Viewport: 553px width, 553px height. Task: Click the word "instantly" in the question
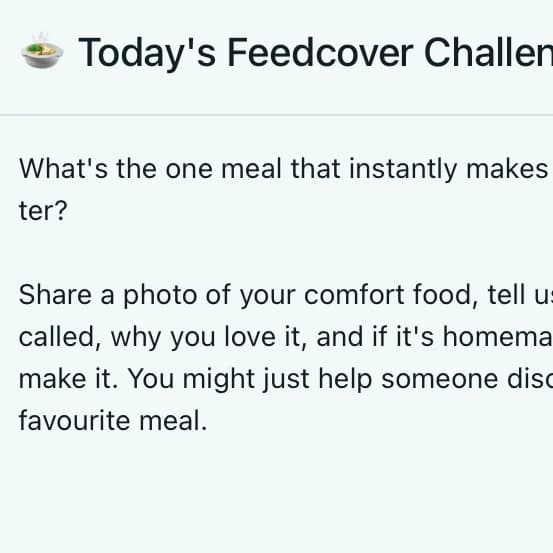[x=403, y=170]
